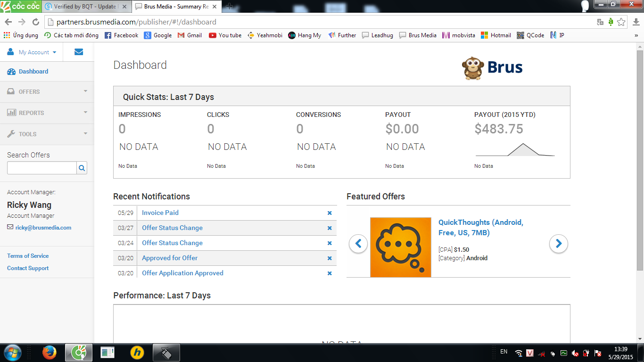Open the You tube bookmark
Viewport: 644px width, 362px height.
(225, 35)
